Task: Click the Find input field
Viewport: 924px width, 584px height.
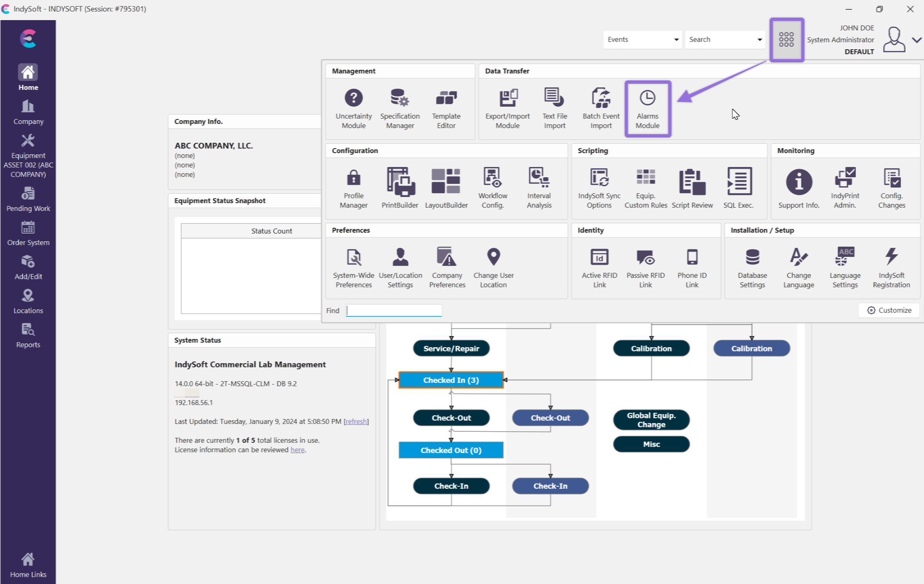Action: pyautogui.click(x=394, y=311)
